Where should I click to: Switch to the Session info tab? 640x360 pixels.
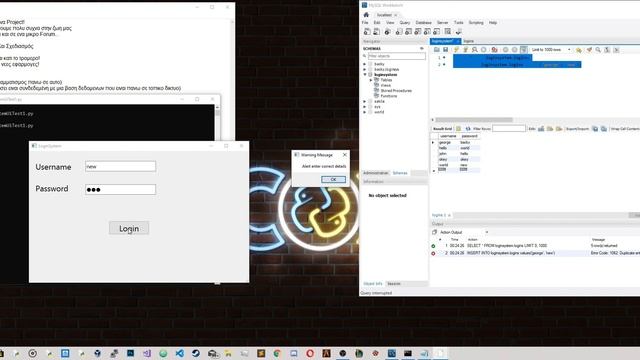[x=394, y=284]
